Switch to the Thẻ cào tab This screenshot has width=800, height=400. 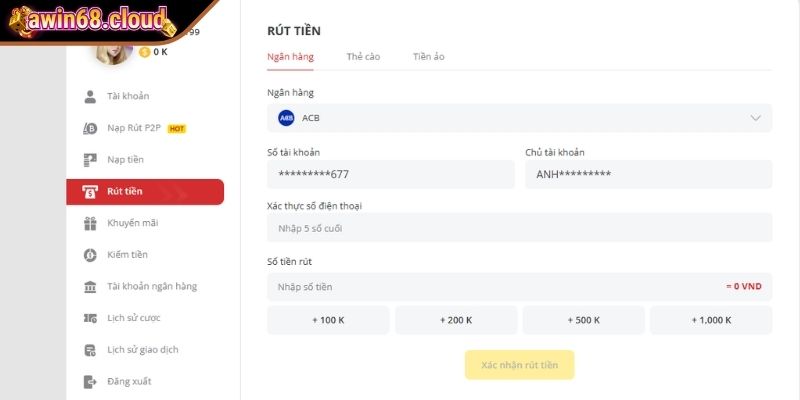(363, 57)
